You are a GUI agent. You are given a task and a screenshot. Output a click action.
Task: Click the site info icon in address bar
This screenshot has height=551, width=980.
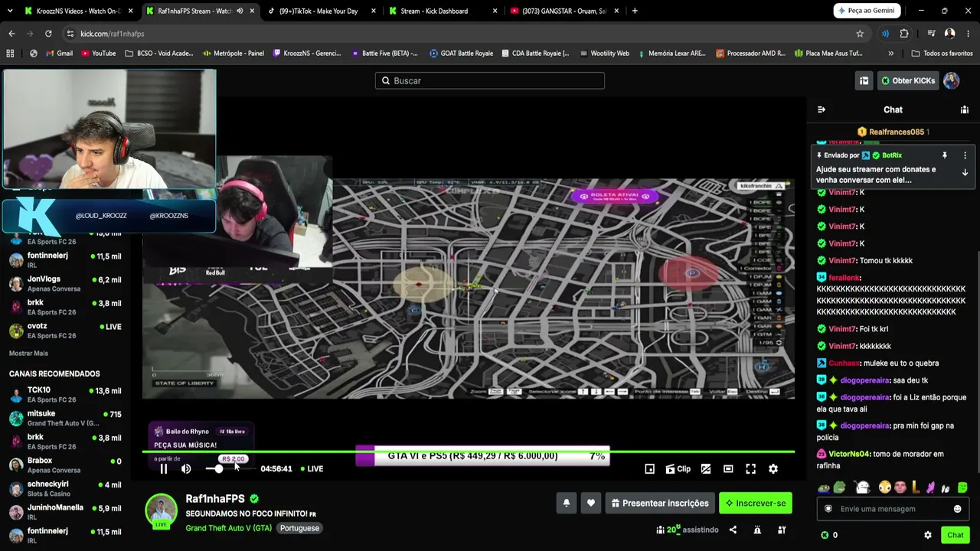click(70, 34)
